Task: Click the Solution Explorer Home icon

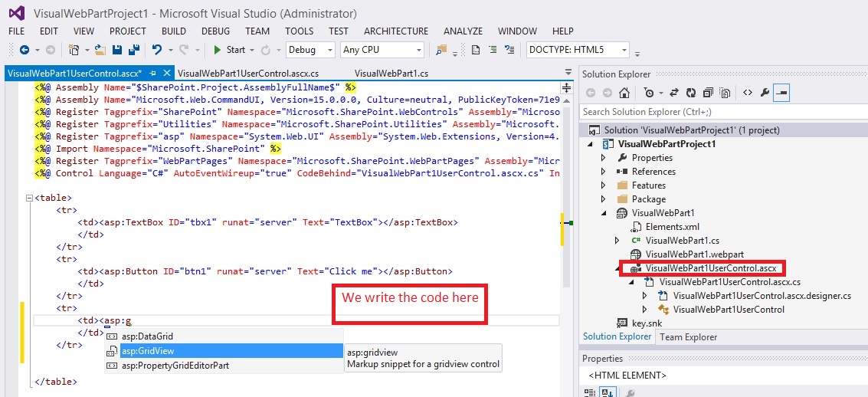Action: (x=624, y=93)
